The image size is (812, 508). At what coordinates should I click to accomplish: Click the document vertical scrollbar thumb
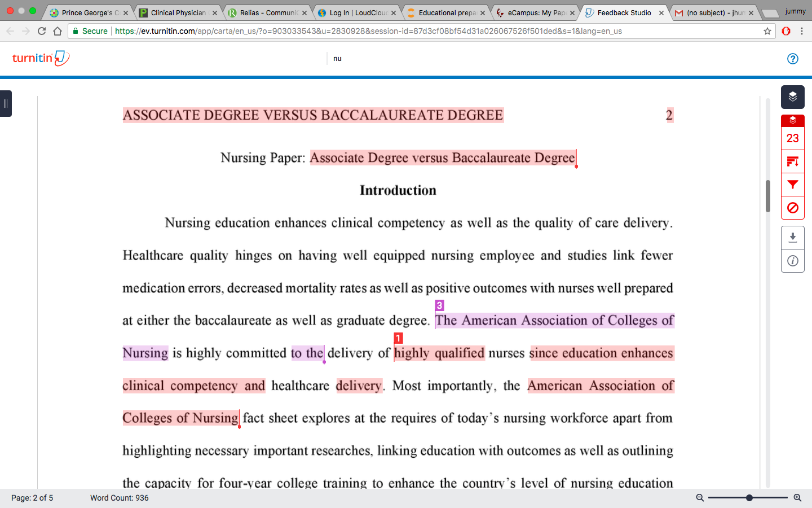click(x=768, y=196)
